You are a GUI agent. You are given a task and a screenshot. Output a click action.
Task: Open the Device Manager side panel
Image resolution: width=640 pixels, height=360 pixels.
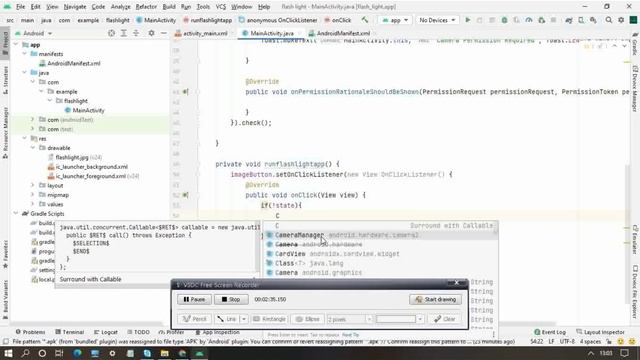pyautogui.click(x=635, y=89)
